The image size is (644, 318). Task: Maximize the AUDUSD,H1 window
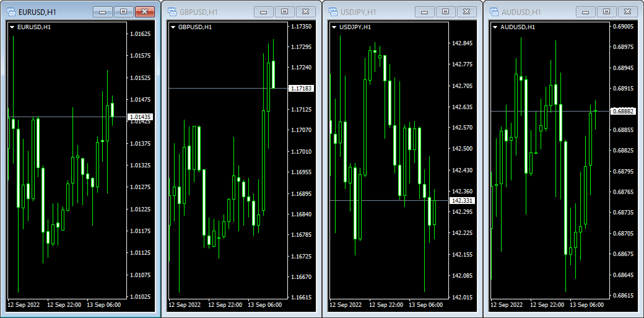click(607, 12)
